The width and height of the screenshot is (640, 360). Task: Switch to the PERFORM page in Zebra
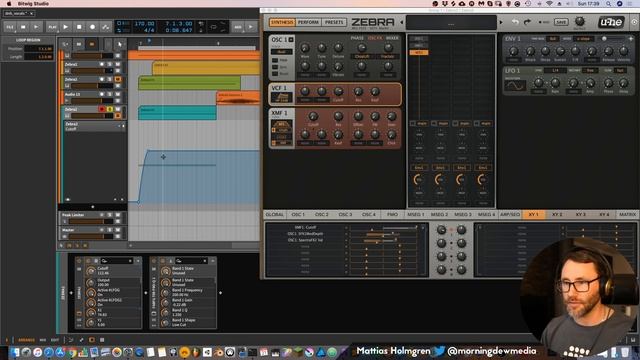tap(308, 22)
